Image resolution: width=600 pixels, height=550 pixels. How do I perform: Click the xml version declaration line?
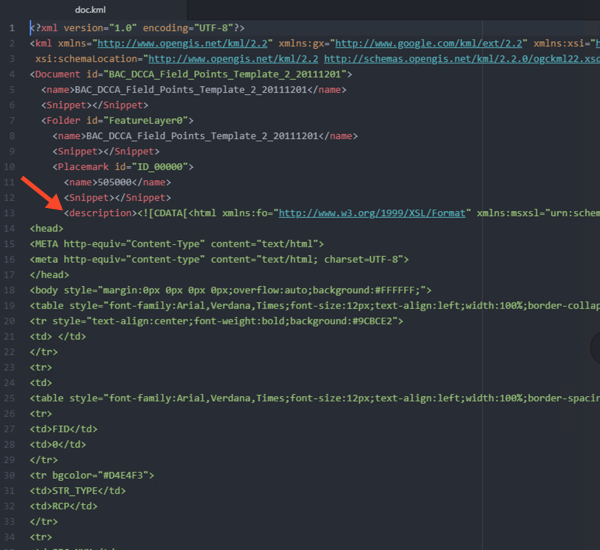click(137, 28)
